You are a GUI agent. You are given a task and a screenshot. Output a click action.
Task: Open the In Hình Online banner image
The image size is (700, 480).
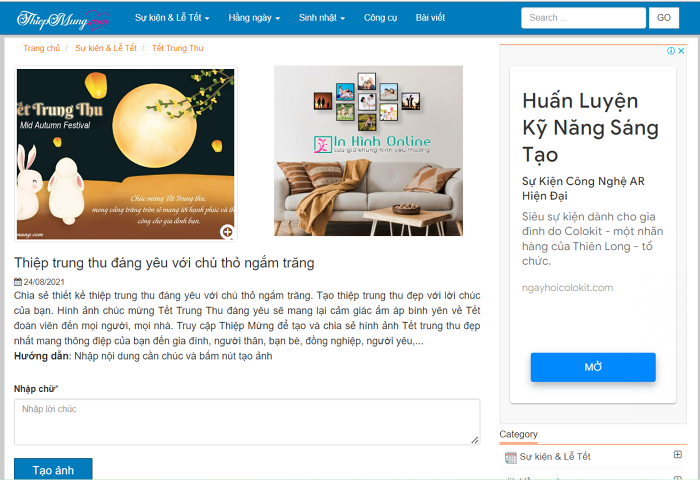tap(368, 151)
